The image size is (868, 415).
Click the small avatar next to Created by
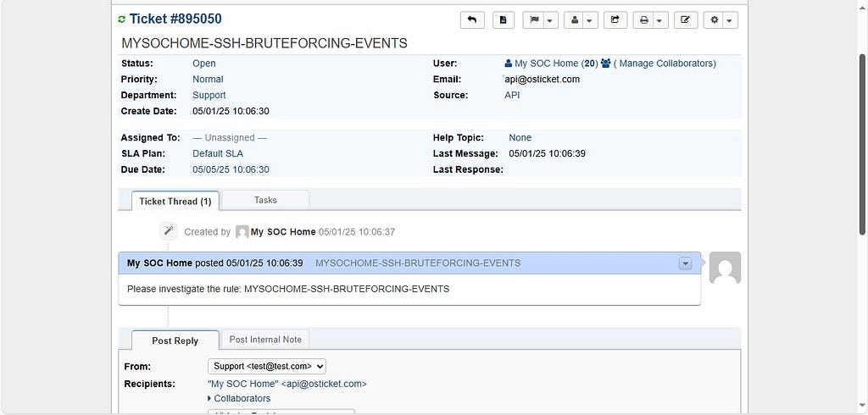[242, 232]
